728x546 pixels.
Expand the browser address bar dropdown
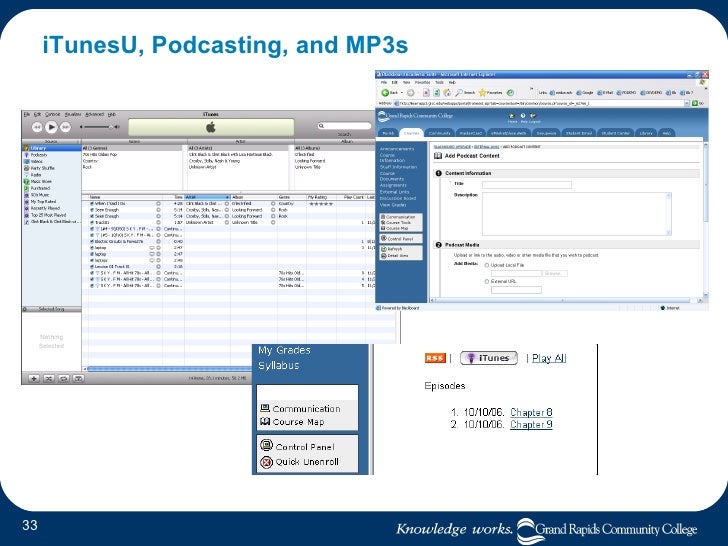click(687, 103)
